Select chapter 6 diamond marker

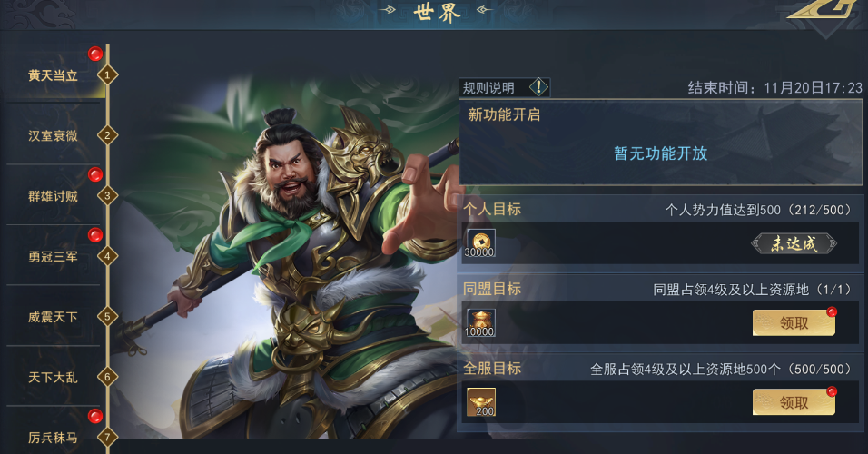(x=107, y=377)
